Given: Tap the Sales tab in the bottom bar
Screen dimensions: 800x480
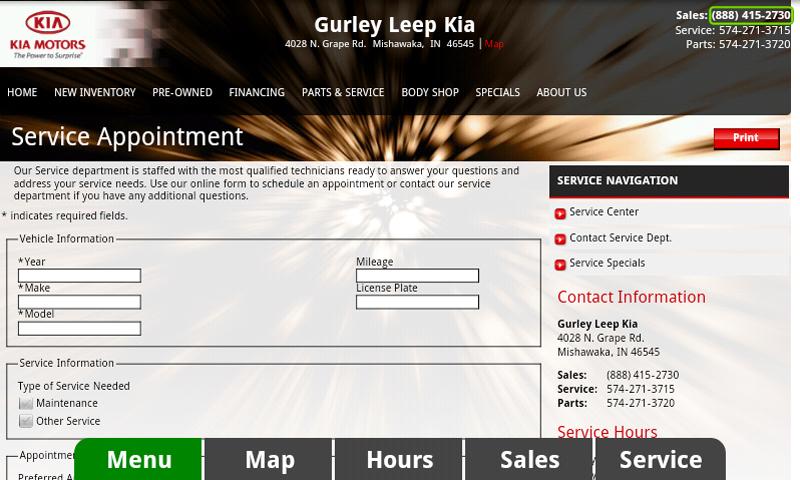Looking at the screenshot, I should click(x=530, y=459).
